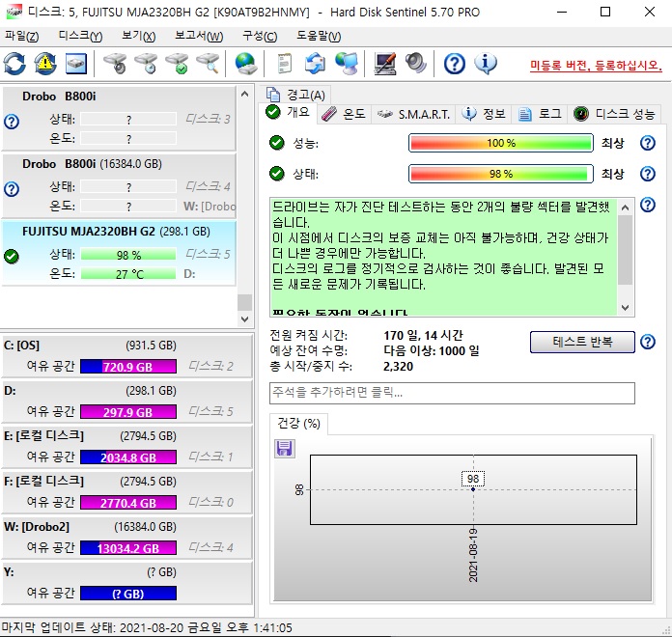Click the D: 297.9 GB free space bar

tap(128, 412)
